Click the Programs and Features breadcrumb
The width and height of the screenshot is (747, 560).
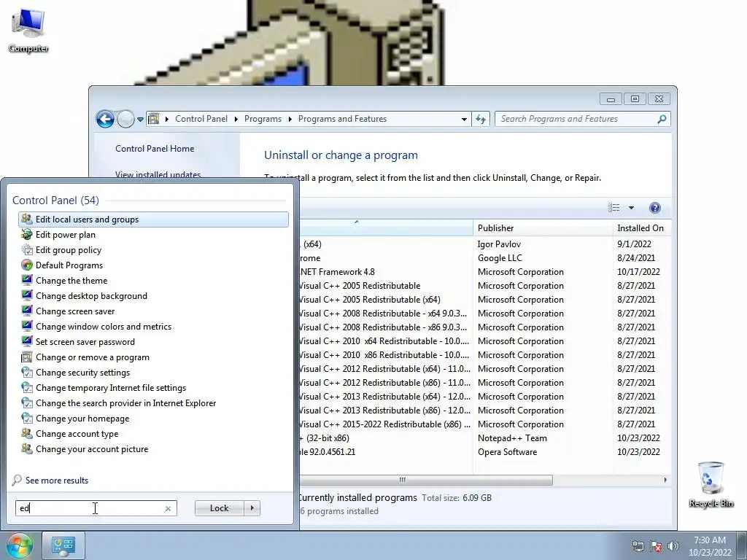(x=343, y=119)
